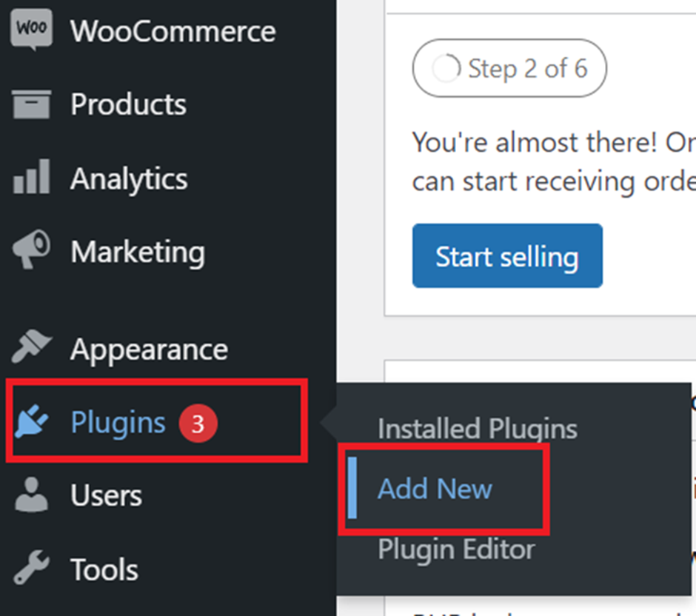Click the Step 2 of 6 progress pill
This screenshot has height=616, width=696.
click(x=509, y=68)
